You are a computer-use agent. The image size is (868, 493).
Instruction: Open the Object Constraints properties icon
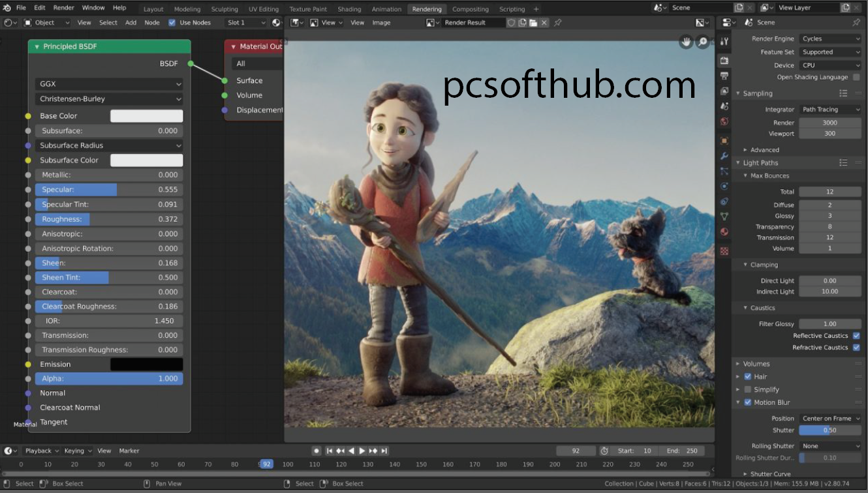click(x=724, y=202)
